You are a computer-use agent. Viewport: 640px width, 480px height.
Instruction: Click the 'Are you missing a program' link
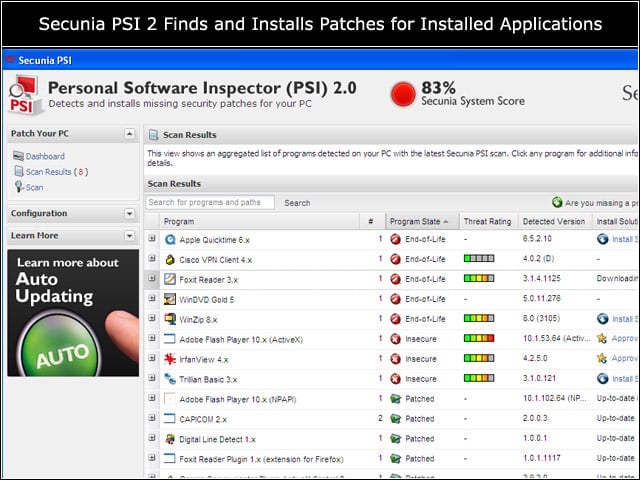602,203
